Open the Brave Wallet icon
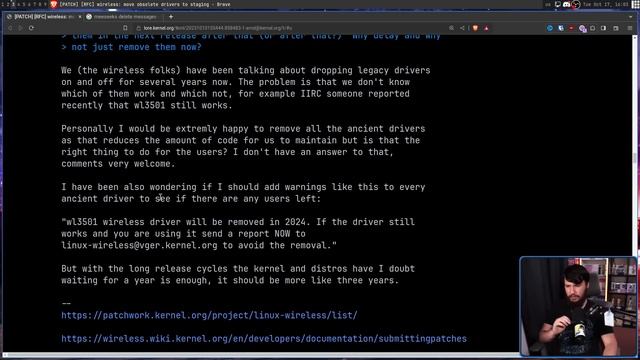Image resolution: width=640 pixels, height=360 pixels. (x=616, y=28)
